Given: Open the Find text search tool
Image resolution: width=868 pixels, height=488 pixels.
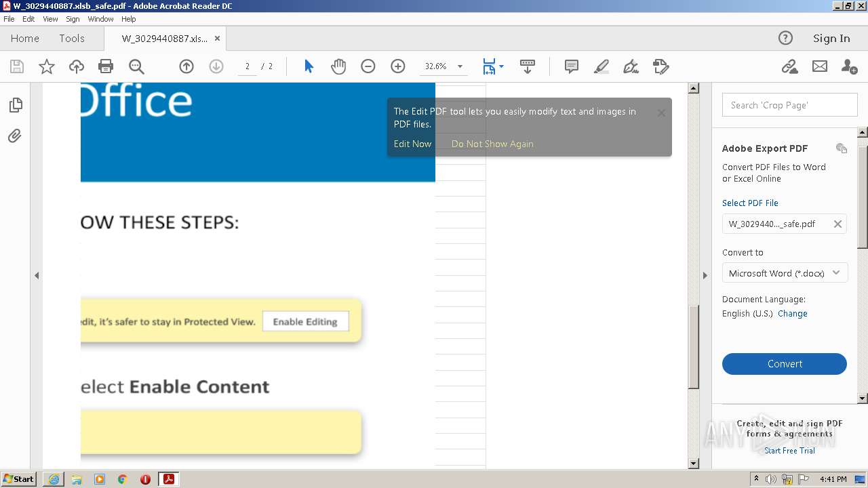Looking at the screenshot, I should (136, 66).
